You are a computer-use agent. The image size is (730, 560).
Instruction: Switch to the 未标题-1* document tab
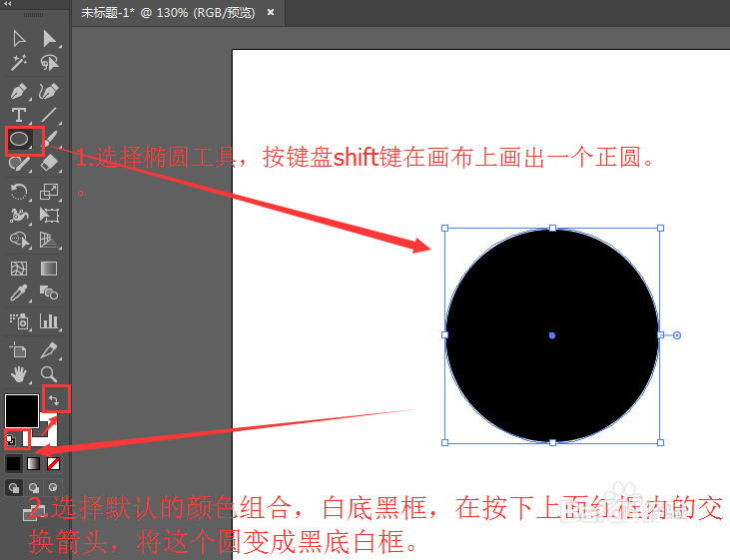(x=169, y=13)
